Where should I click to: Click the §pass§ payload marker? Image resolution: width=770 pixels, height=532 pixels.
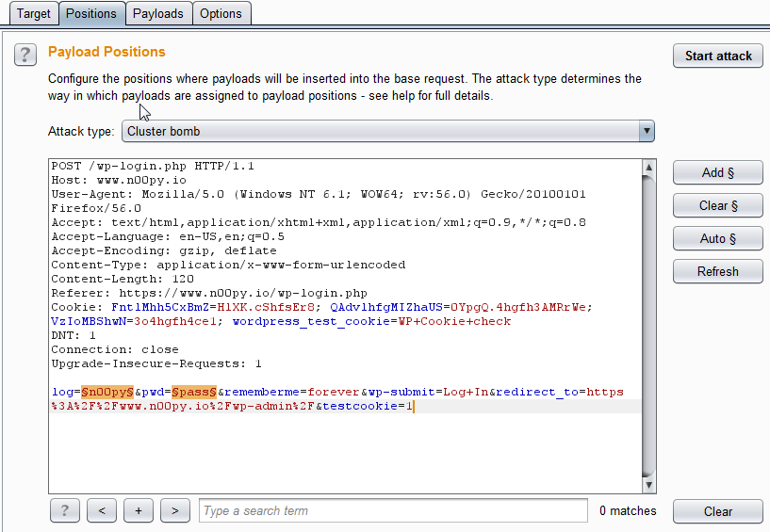click(194, 392)
